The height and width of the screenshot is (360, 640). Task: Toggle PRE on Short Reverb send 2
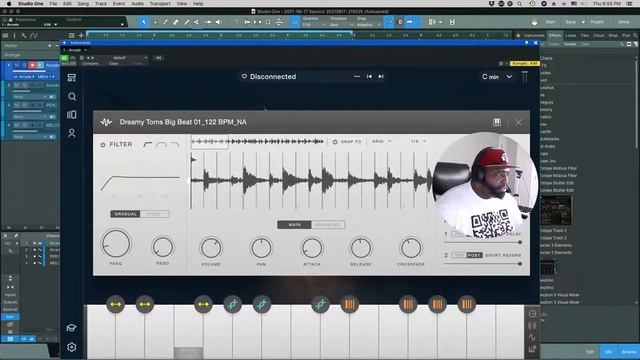tap(459, 255)
